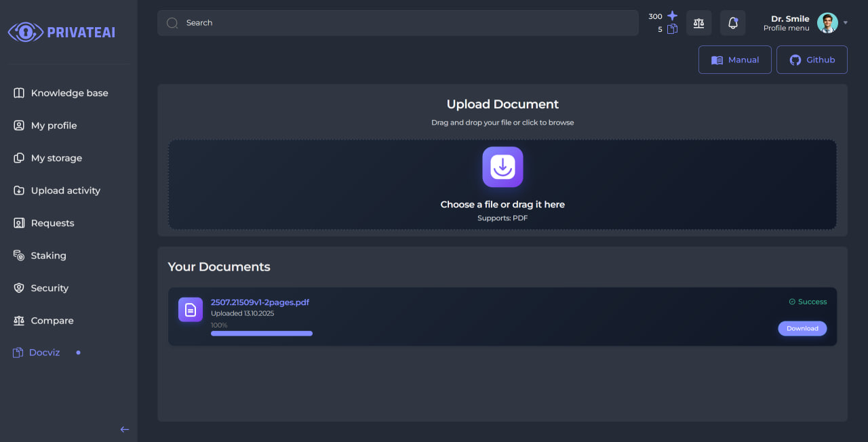
Task: Expand profile menu dropdown arrow
Action: (x=846, y=23)
